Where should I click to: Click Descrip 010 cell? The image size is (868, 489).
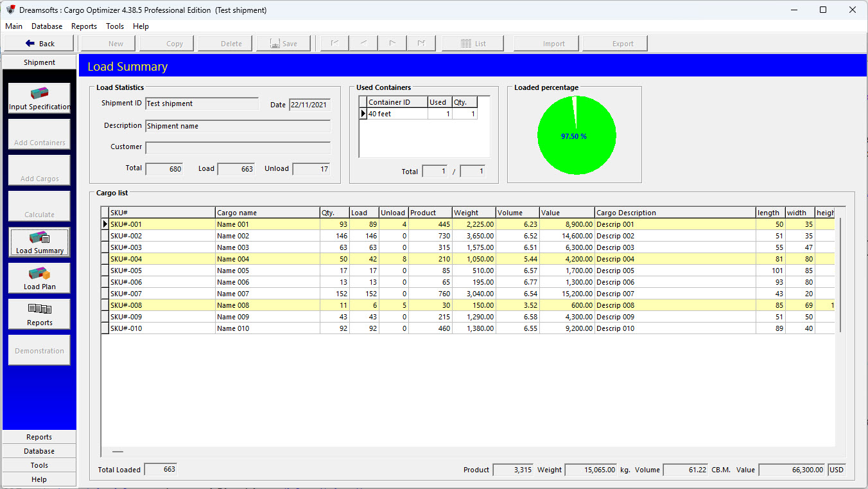click(x=675, y=328)
